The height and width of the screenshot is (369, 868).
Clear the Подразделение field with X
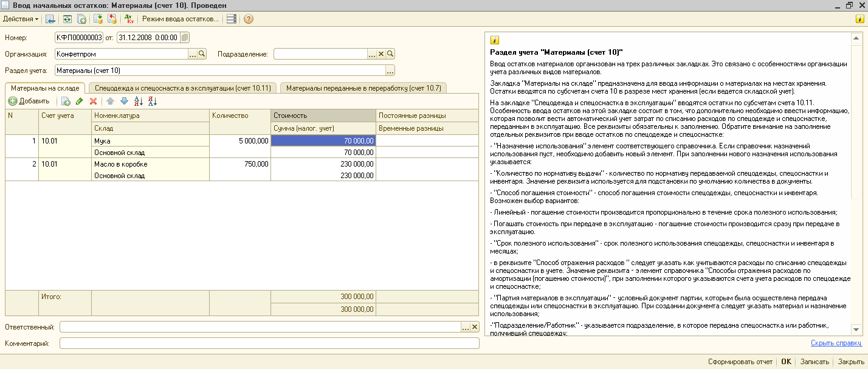[381, 53]
